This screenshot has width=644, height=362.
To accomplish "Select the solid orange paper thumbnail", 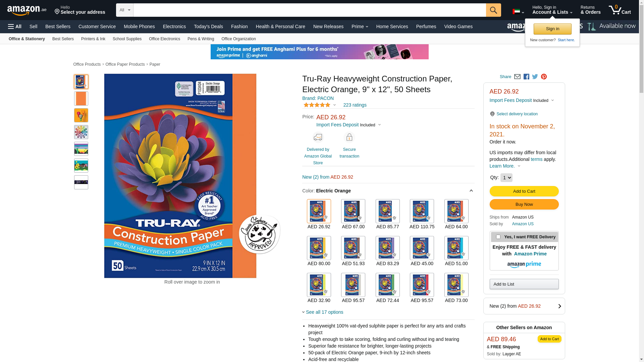I will pyautogui.click(x=81, y=99).
